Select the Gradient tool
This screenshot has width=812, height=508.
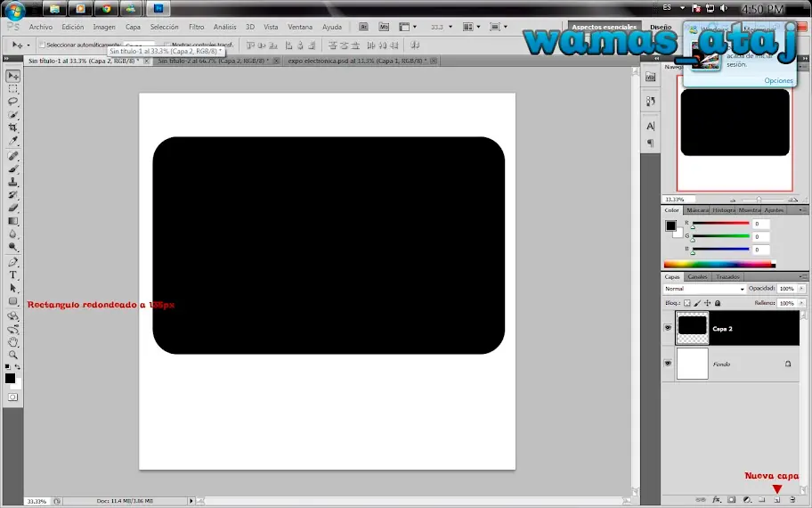click(13, 221)
